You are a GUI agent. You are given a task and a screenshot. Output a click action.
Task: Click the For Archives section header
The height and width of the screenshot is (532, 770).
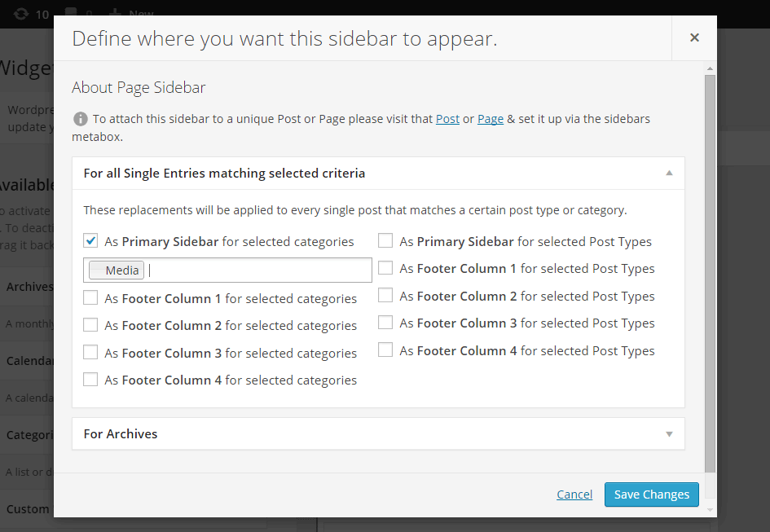click(x=120, y=433)
